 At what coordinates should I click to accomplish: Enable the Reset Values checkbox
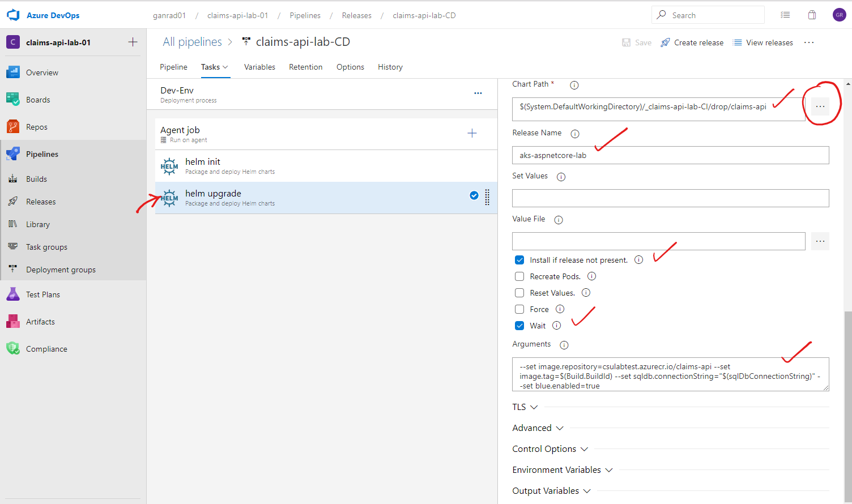tap(519, 293)
